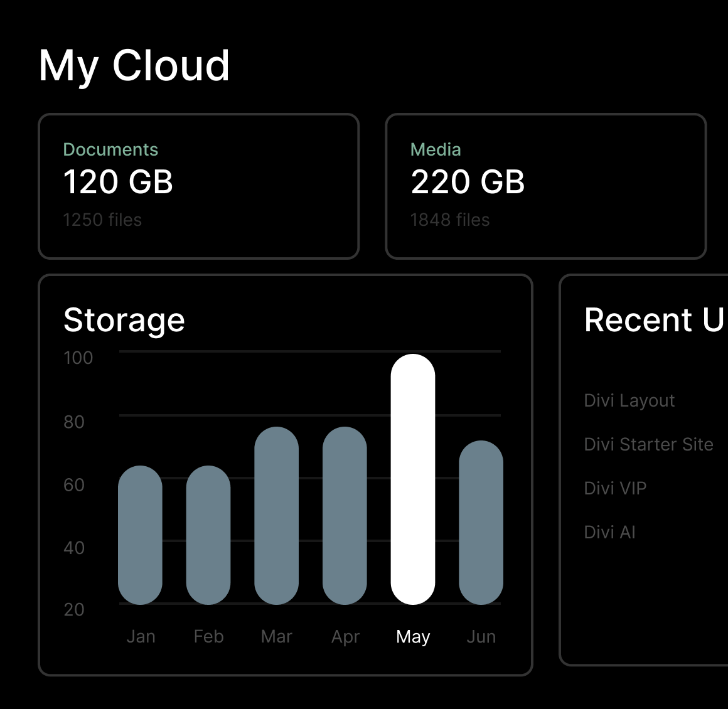Click the 1848 files count text
This screenshot has width=728, height=709.
click(x=449, y=220)
